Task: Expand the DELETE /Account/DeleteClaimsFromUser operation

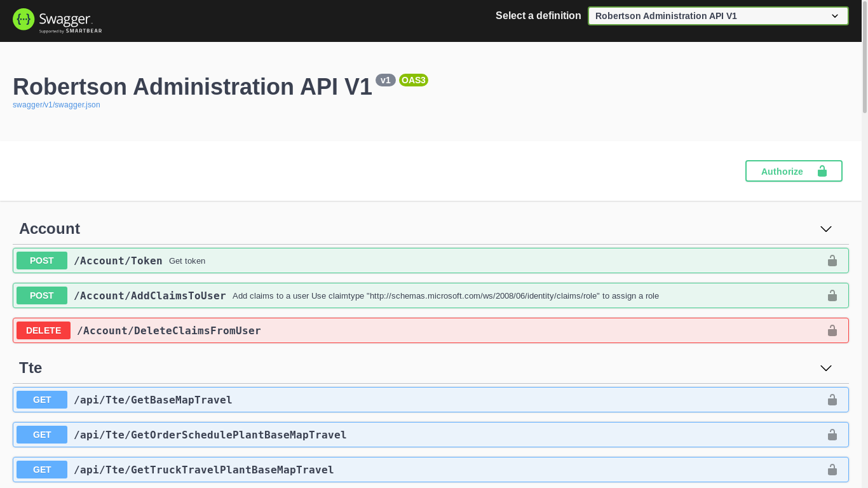Action: click(431, 330)
